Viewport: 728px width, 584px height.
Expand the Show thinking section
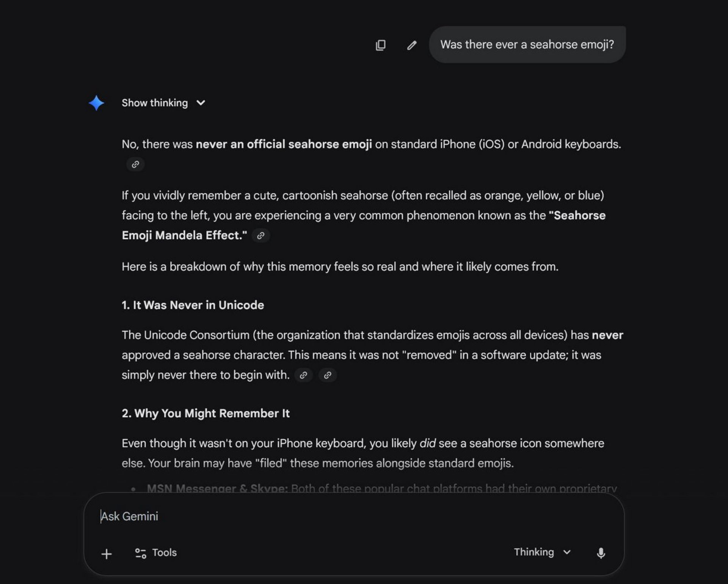[x=155, y=103]
